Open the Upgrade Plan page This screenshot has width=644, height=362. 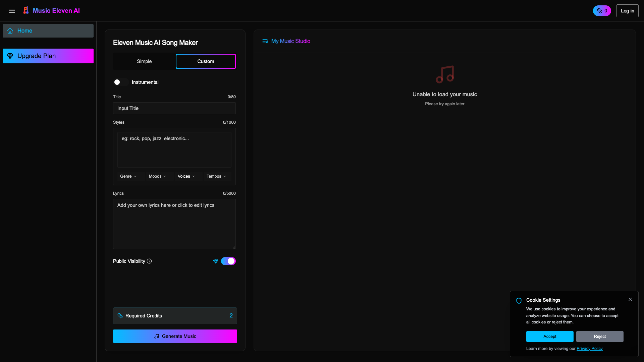(x=48, y=56)
